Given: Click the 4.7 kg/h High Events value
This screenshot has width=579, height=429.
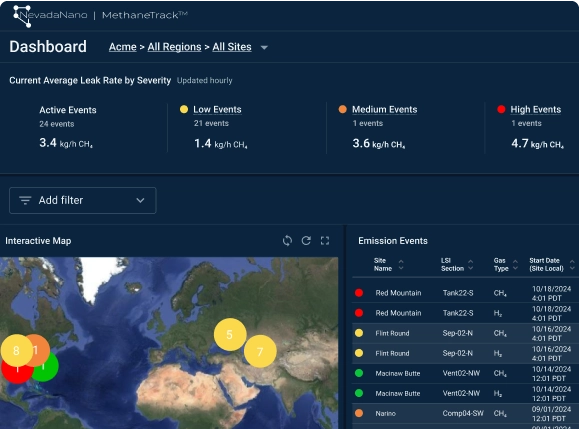Looking at the screenshot, I should coord(538,143).
